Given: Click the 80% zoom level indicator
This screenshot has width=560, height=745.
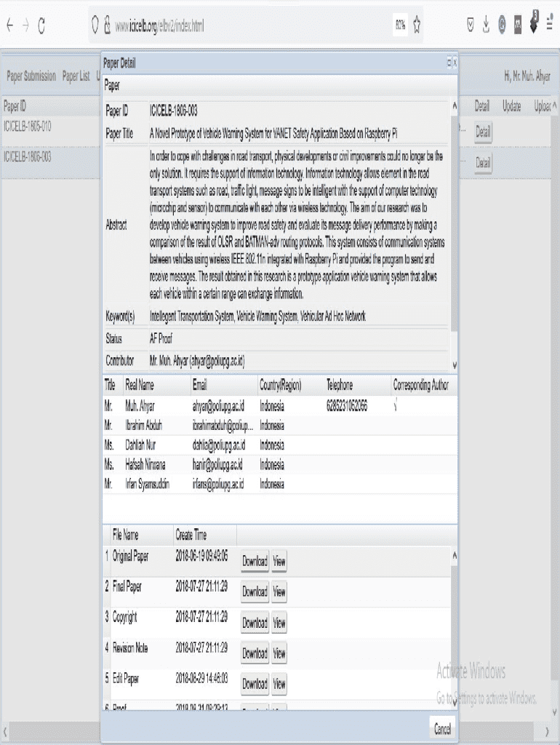Looking at the screenshot, I should pyautogui.click(x=400, y=25).
